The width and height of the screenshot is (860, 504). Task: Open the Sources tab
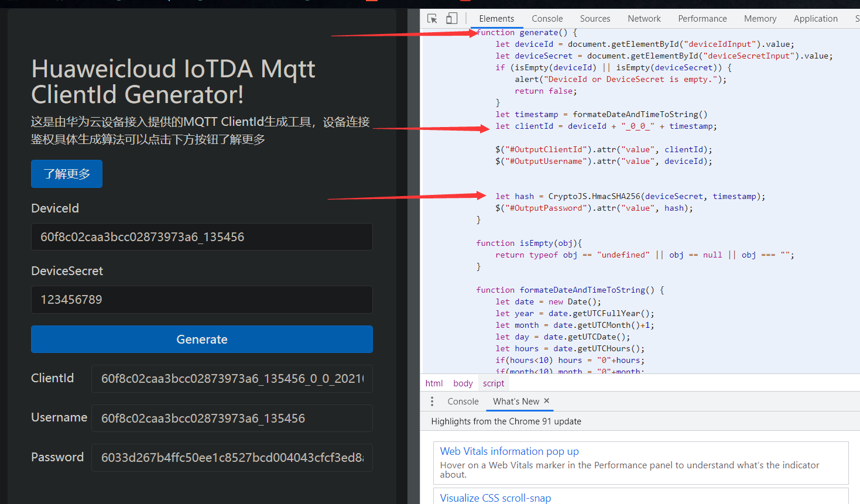click(x=595, y=19)
